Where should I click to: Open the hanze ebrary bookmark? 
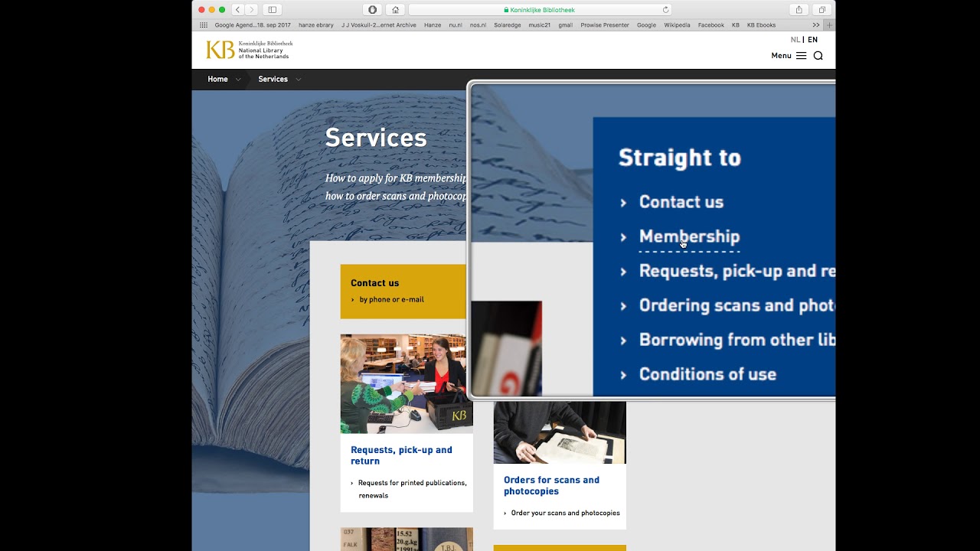point(315,25)
